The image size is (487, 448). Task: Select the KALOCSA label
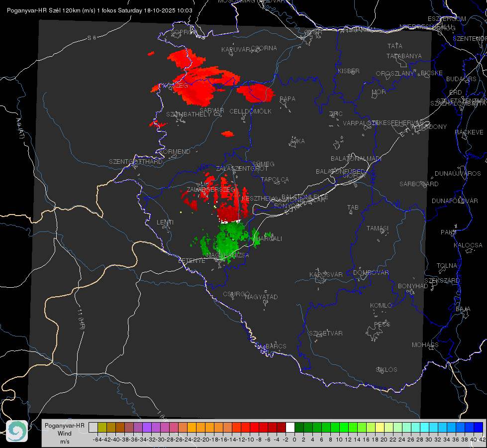click(x=468, y=245)
